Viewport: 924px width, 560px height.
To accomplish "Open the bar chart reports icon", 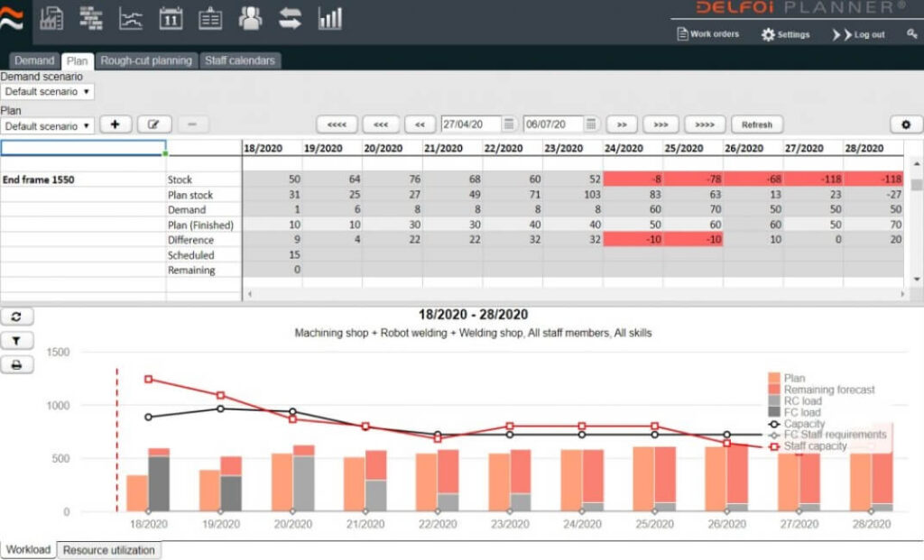I will pyautogui.click(x=330, y=18).
